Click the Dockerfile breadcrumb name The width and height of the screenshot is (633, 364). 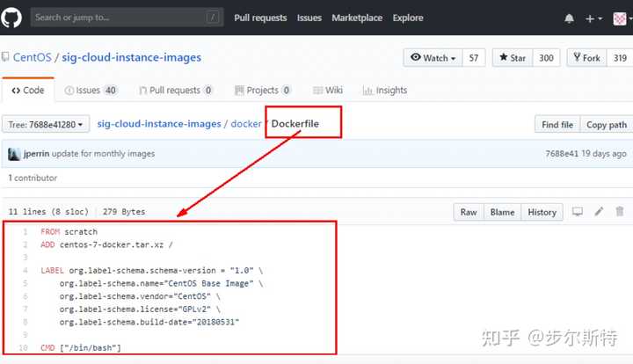tap(295, 123)
